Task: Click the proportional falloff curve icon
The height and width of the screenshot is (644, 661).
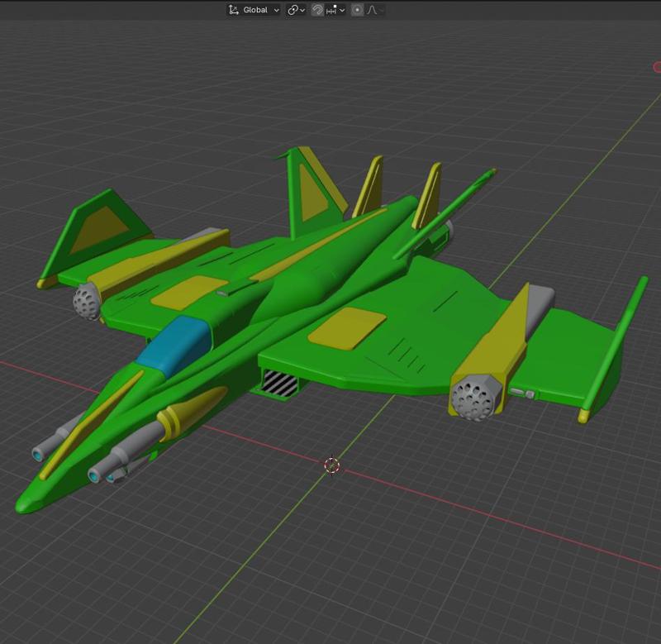Action: click(x=370, y=11)
